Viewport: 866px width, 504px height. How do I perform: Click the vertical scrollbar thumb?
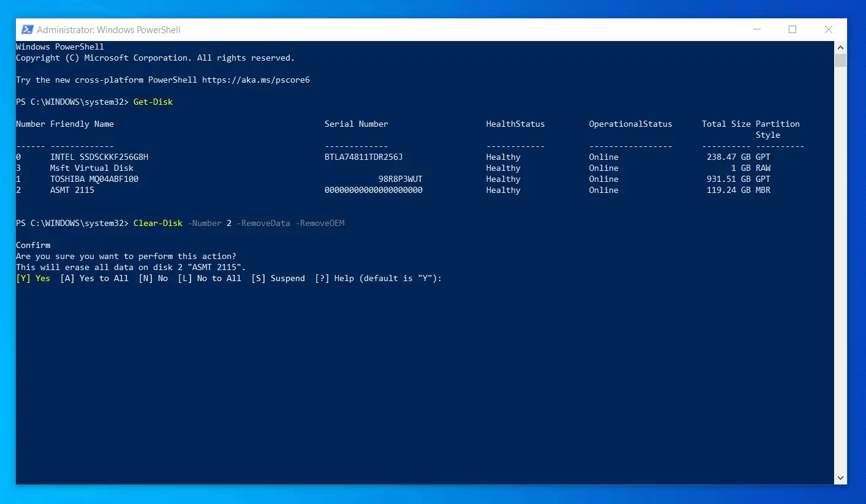click(x=841, y=60)
